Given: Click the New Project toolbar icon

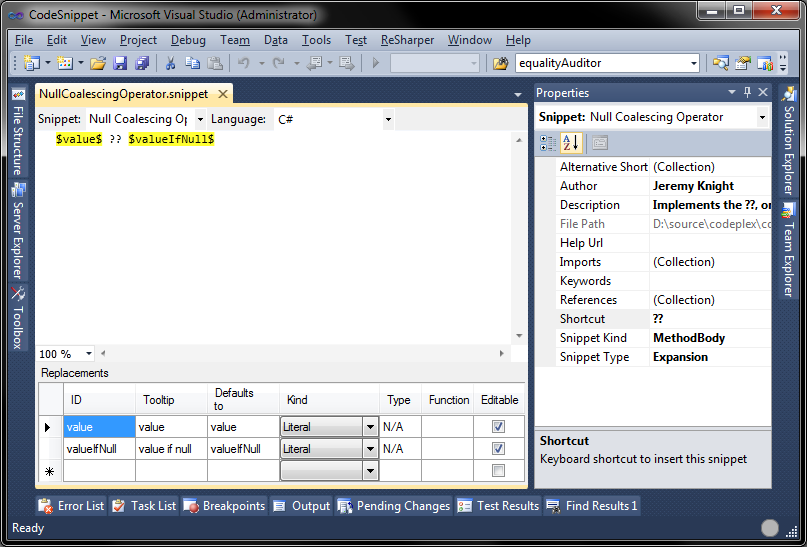Looking at the screenshot, I should 32,63.
